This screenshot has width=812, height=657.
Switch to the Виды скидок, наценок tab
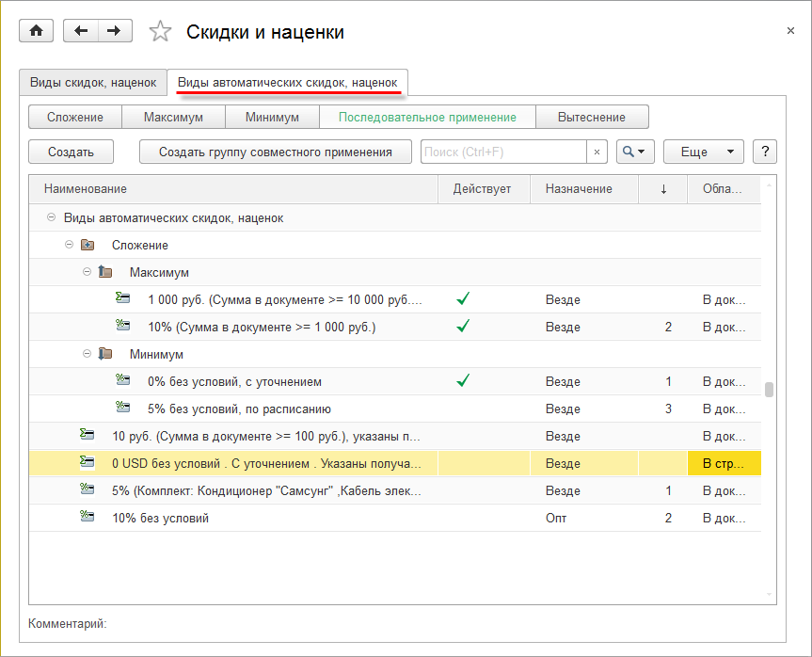click(x=93, y=83)
